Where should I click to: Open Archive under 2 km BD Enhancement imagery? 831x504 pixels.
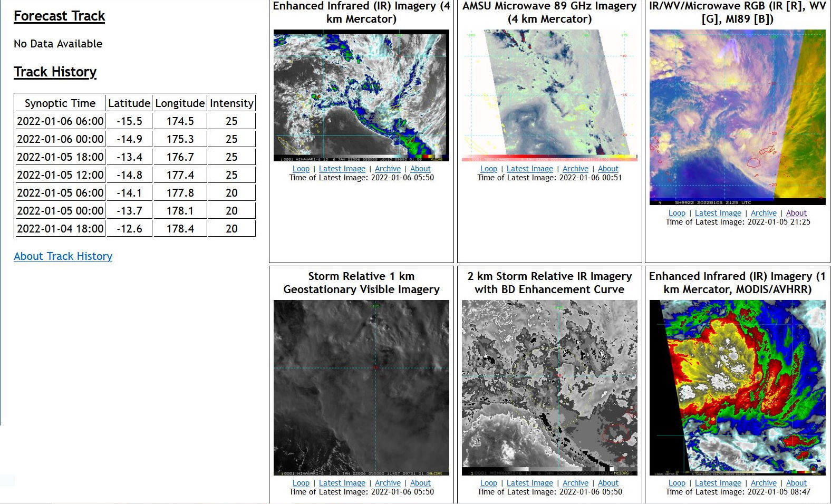tap(575, 483)
